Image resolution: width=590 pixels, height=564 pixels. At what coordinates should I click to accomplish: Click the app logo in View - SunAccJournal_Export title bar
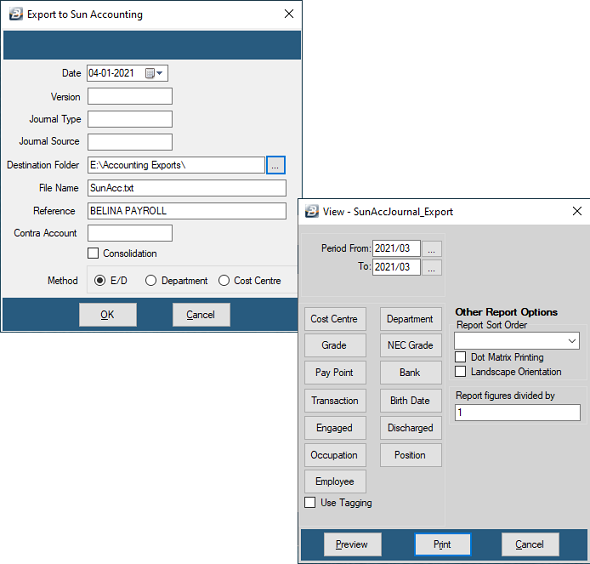point(312,211)
